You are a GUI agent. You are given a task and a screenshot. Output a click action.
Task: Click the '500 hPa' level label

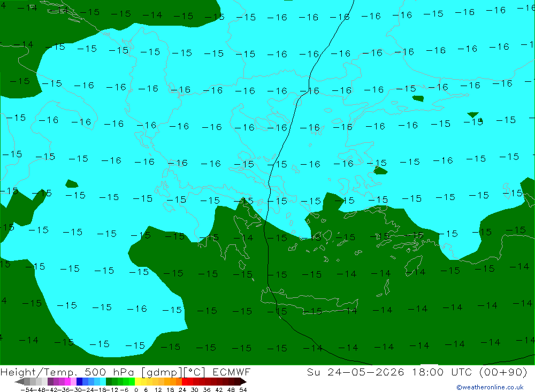(x=109, y=372)
